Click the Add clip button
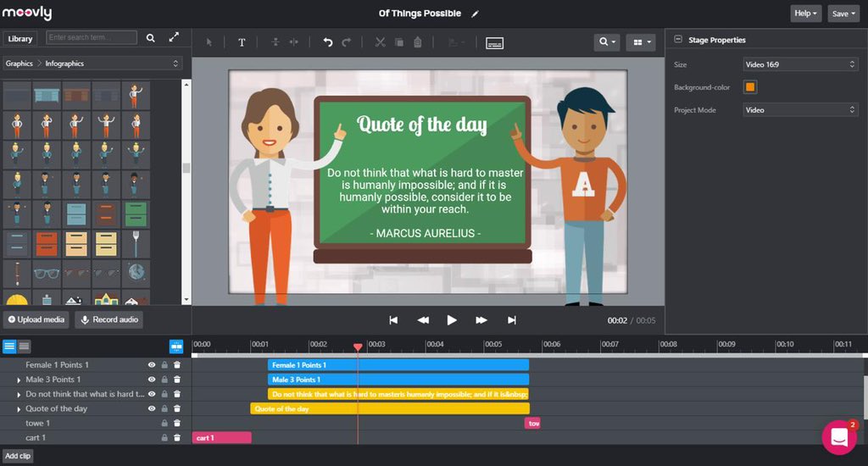This screenshot has height=466, width=868. (x=19, y=456)
